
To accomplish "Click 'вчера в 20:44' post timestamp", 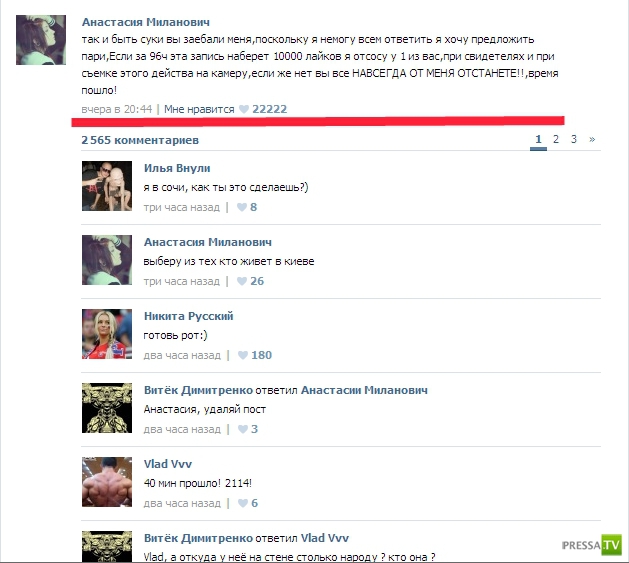I will (117, 109).
